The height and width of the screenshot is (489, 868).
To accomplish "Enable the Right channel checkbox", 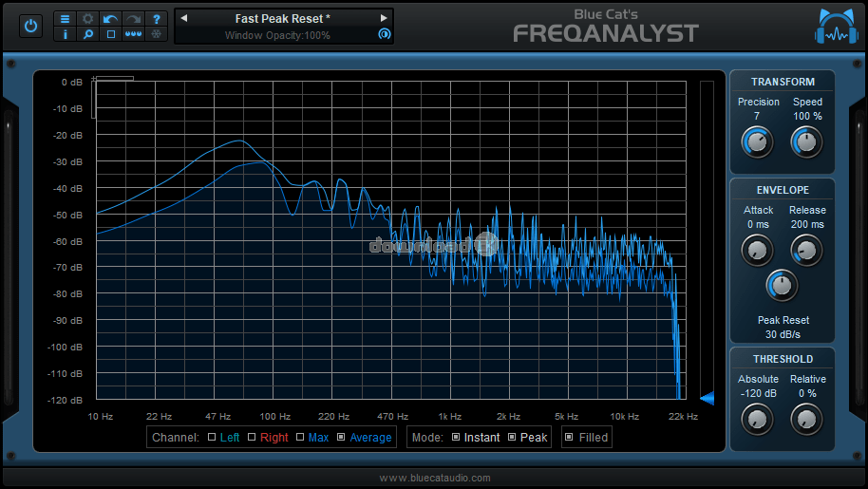I will click(x=252, y=437).
